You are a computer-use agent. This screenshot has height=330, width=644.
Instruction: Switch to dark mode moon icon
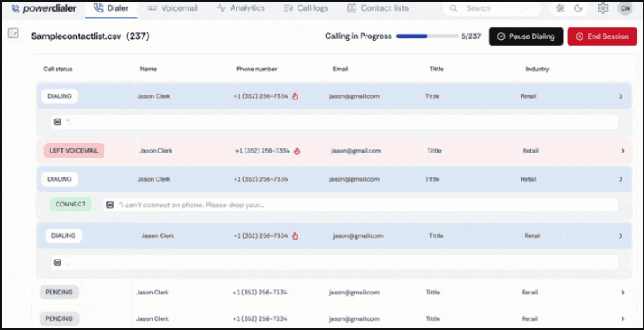coord(579,8)
